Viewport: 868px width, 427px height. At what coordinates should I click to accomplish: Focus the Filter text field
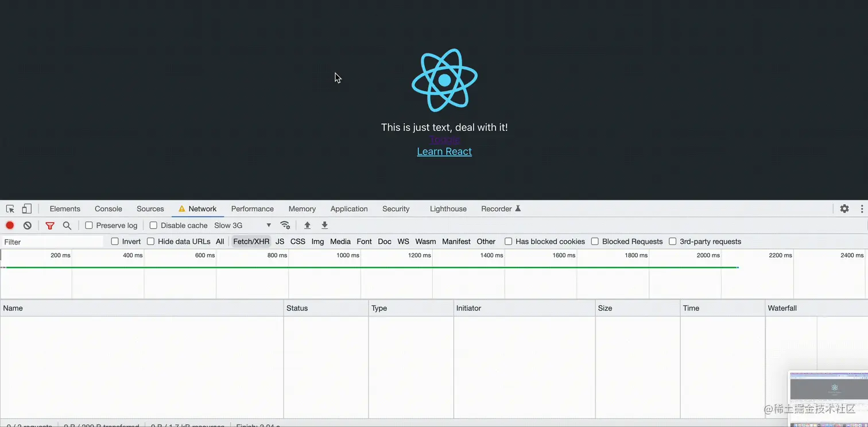[53, 242]
